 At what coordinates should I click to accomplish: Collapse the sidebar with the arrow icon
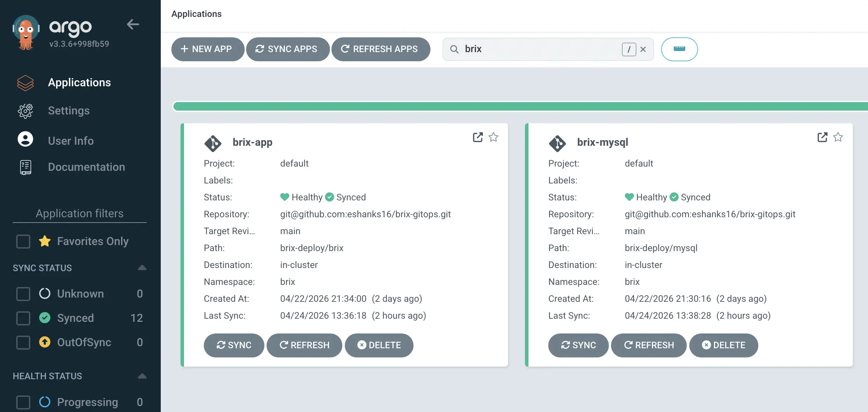[x=133, y=25]
